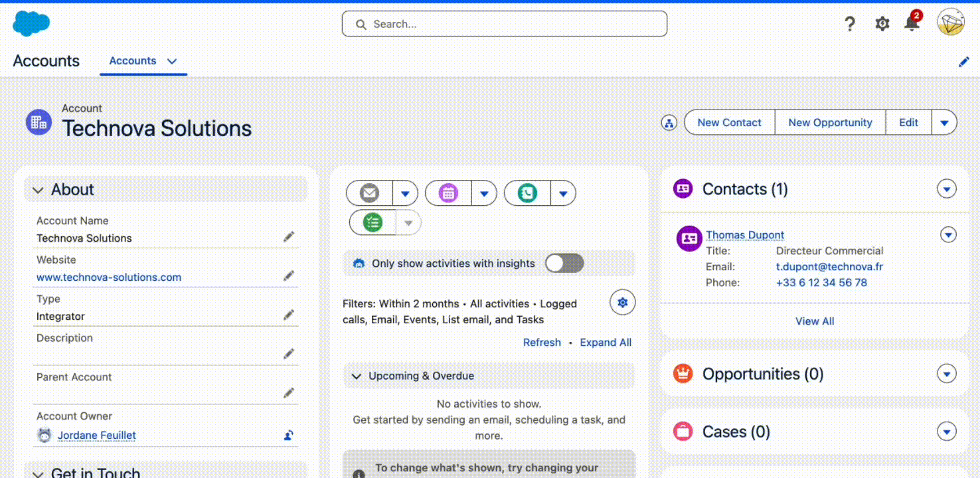Open the Accounts tab dropdown chevron

click(x=172, y=61)
